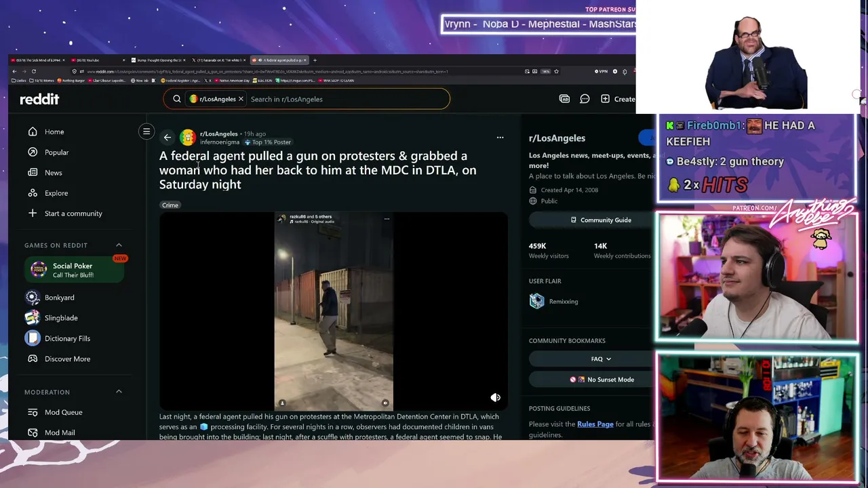868x488 pixels.
Task: Click the post video player
Action: 334,311
